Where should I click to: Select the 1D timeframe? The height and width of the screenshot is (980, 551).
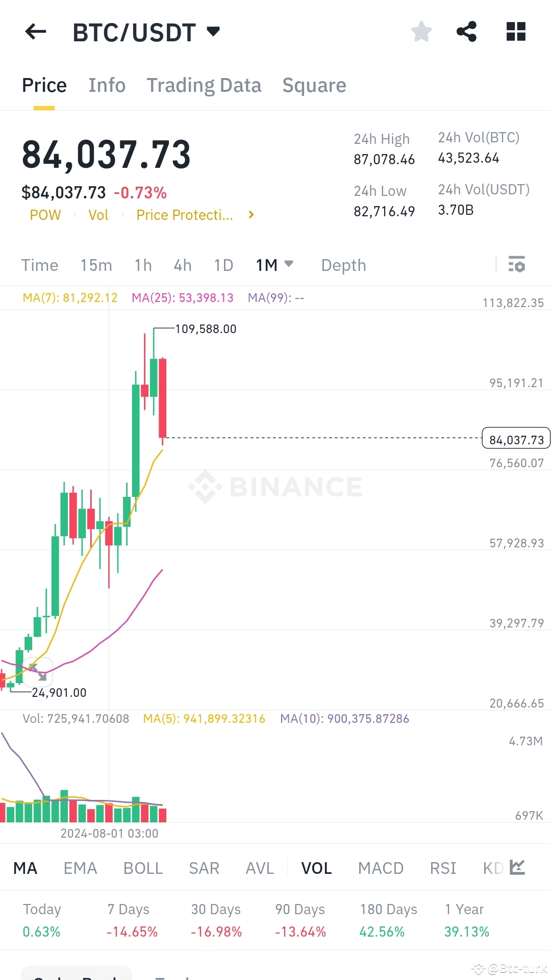point(223,265)
